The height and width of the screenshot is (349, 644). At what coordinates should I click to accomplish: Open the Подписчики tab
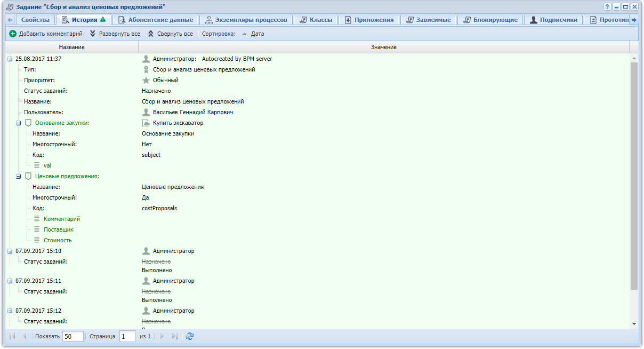554,20
